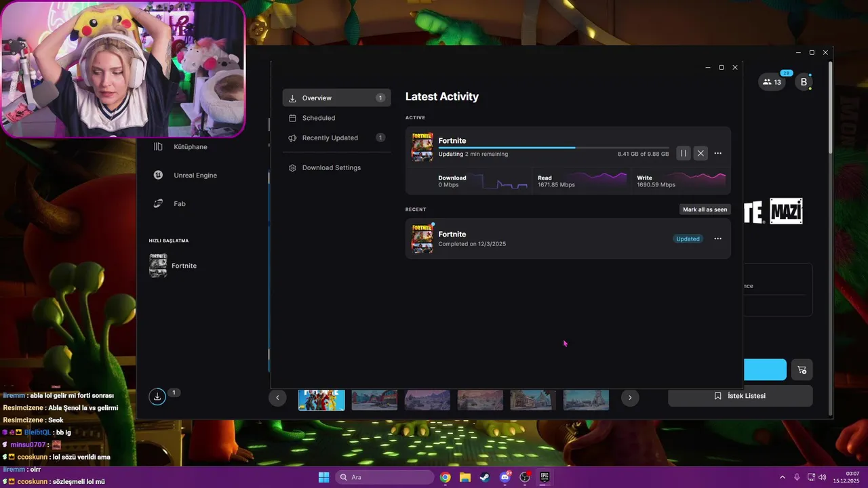The height and width of the screenshot is (488, 868).
Task: Click the blue action button in store page
Action: [765, 369]
